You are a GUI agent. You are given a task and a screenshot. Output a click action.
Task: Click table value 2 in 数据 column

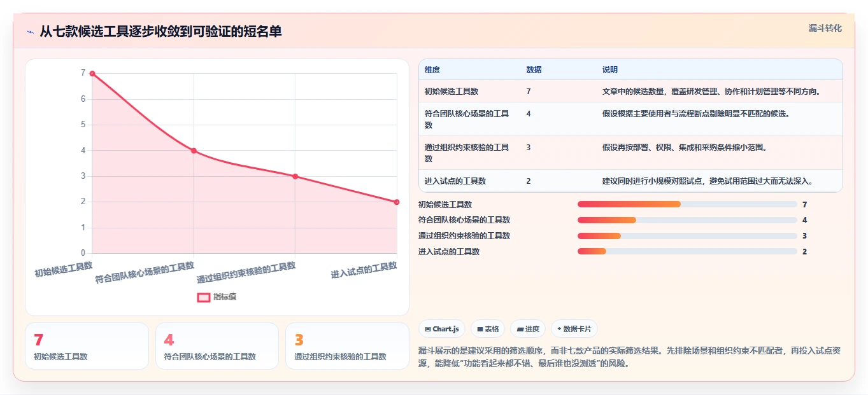(529, 181)
